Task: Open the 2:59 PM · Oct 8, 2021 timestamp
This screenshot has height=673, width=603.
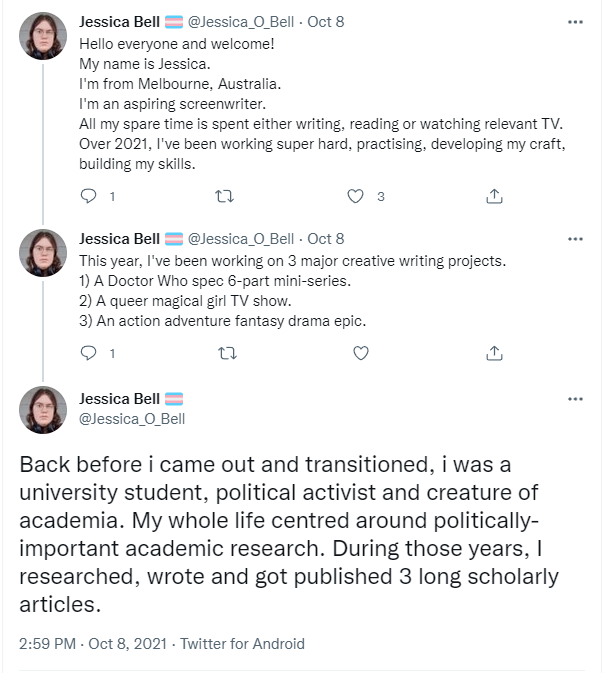Action: point(93,644)
